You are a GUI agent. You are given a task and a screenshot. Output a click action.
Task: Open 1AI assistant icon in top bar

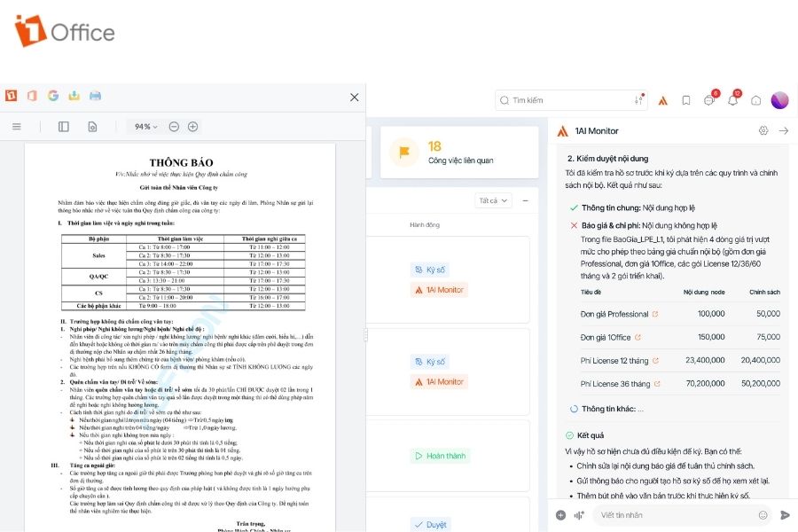[662, 100]
